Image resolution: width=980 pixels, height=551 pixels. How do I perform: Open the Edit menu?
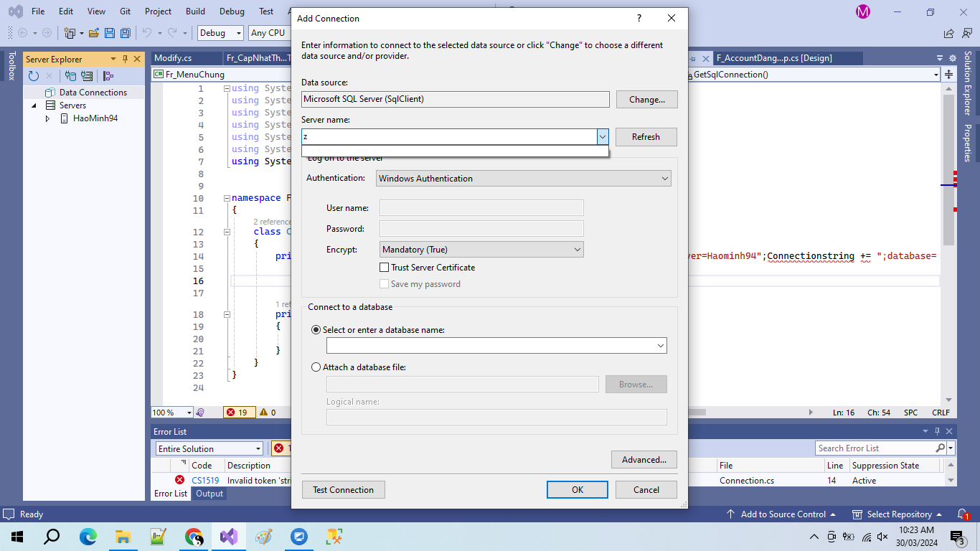[66, 11]
